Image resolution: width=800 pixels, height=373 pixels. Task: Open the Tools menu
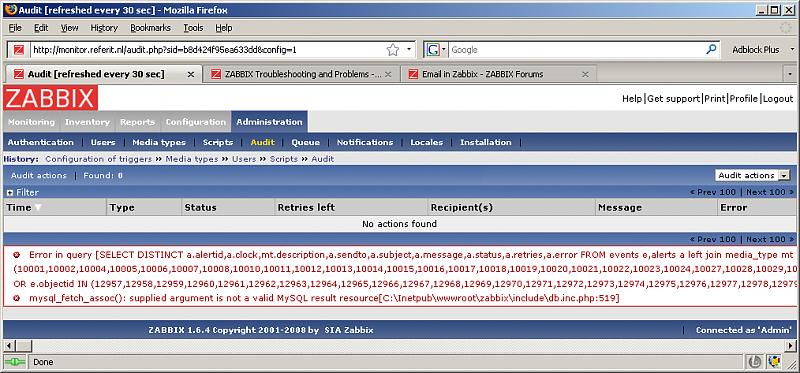193,28
